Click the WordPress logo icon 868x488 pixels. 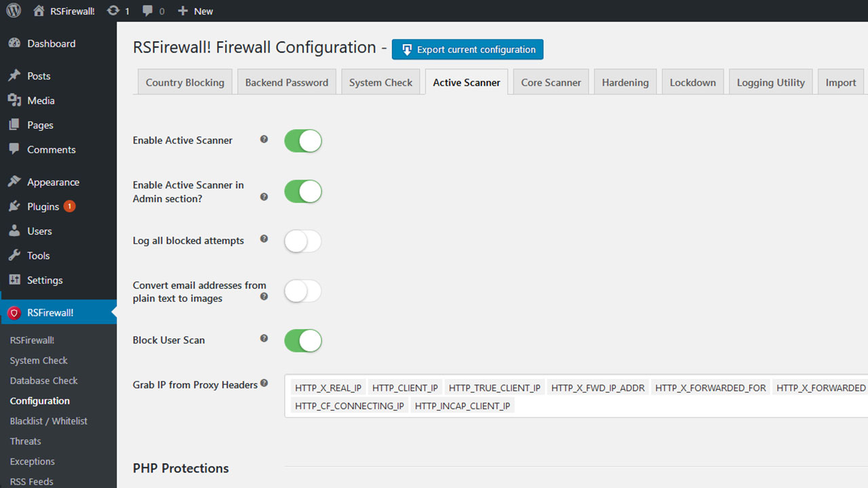[14, 11]
